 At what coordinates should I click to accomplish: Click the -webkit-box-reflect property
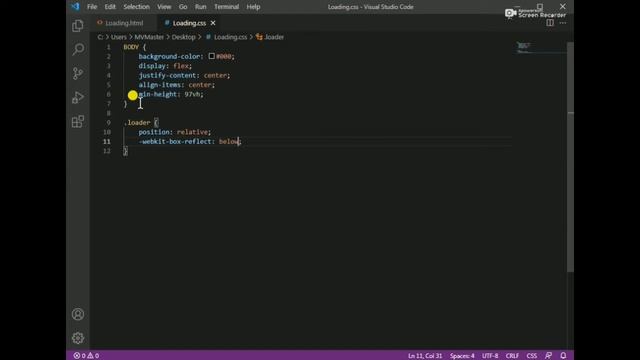(176, 142)
